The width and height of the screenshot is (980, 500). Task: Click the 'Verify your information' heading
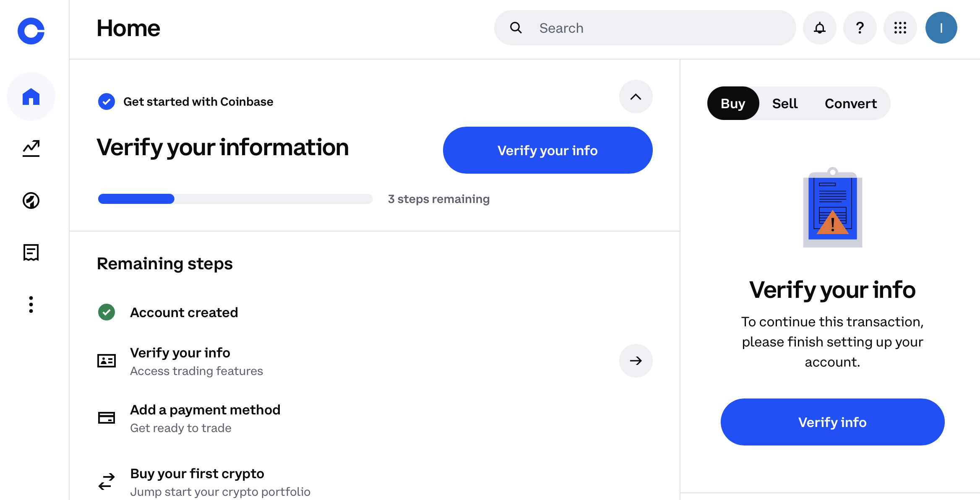coord(223,148)
